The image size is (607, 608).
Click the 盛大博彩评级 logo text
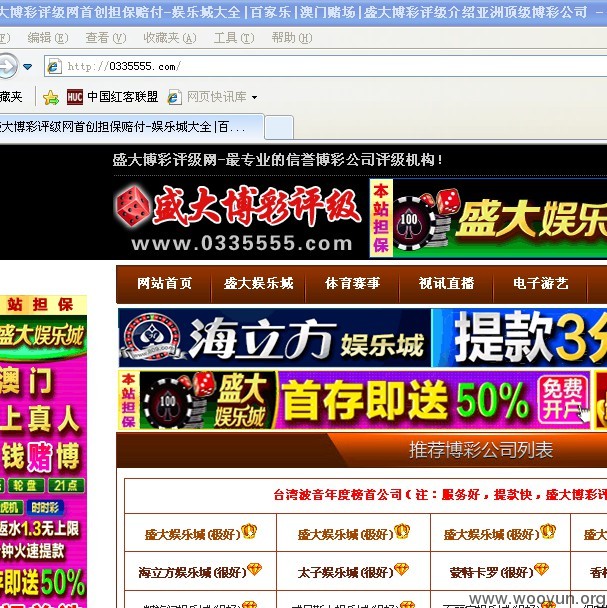click(256, 206)
